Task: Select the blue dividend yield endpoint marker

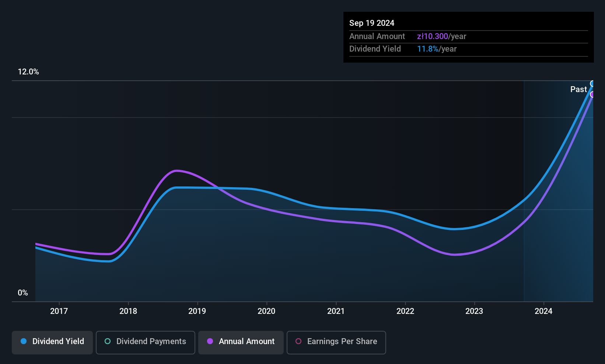Action: click(x=592, y=84)
